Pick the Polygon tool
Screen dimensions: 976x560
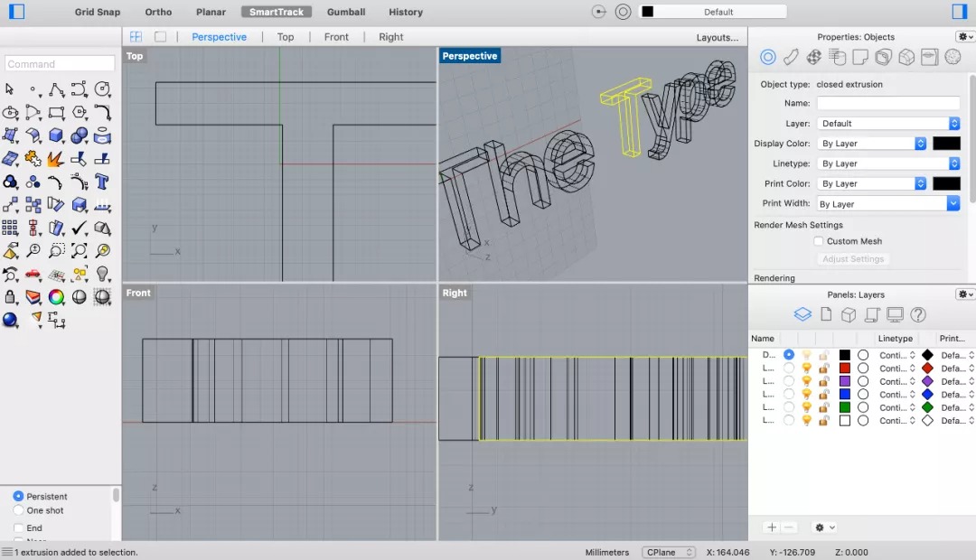tap(79, 113)
